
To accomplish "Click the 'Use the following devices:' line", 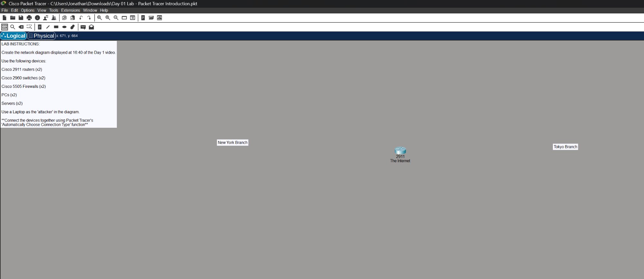I will tap(24, 61).
